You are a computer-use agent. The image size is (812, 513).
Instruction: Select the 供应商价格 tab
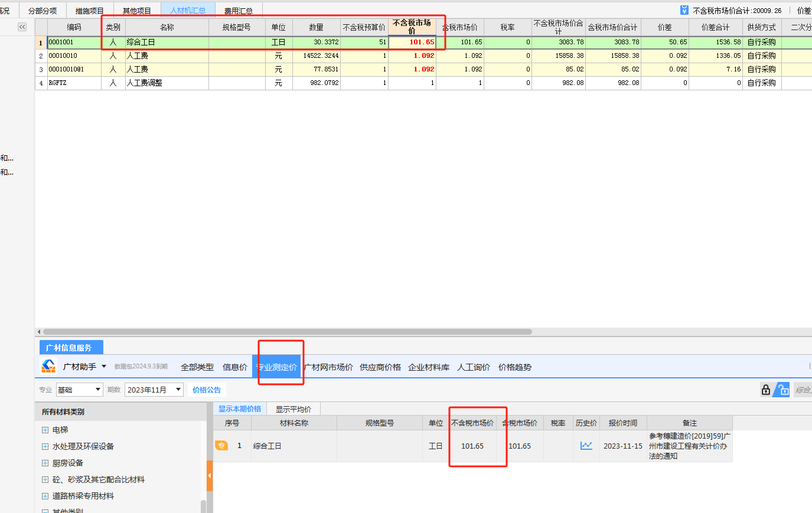click(x=380, y=367)
